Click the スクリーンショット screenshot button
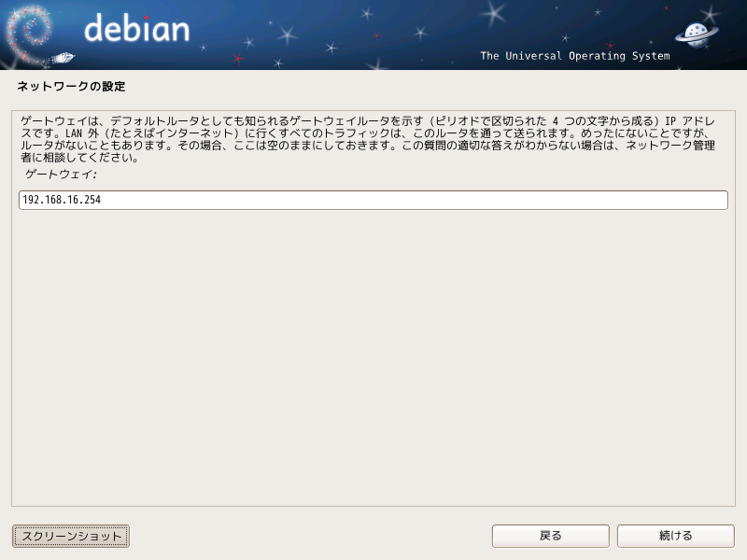The height and width of the screenshot is (560, 747). pyautogui.click(x=71, y=536)
